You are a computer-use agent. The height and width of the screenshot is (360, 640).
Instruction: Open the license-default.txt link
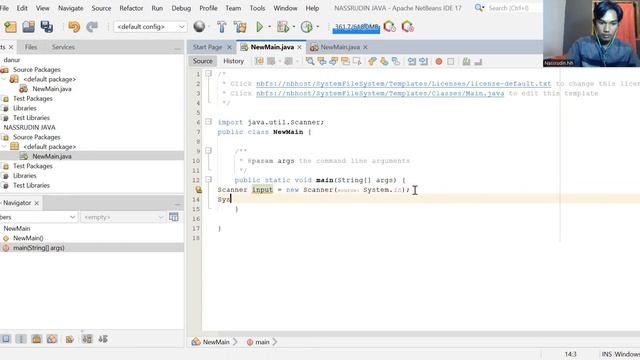coord(403,84)
